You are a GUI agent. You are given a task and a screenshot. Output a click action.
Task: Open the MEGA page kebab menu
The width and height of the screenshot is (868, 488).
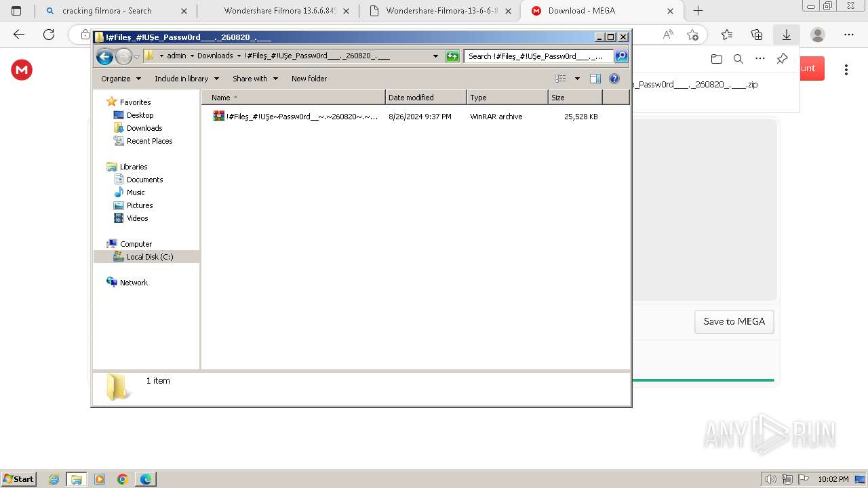pyautogui.click(x=846, y=69)
